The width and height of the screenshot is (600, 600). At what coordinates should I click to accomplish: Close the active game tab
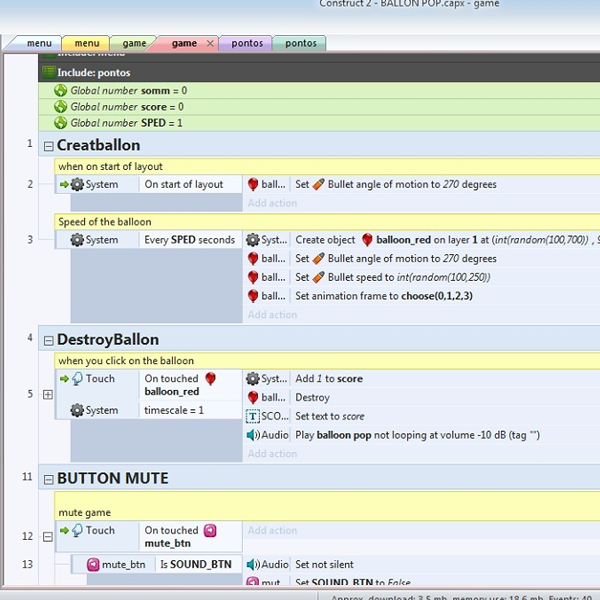coord(210,43)
